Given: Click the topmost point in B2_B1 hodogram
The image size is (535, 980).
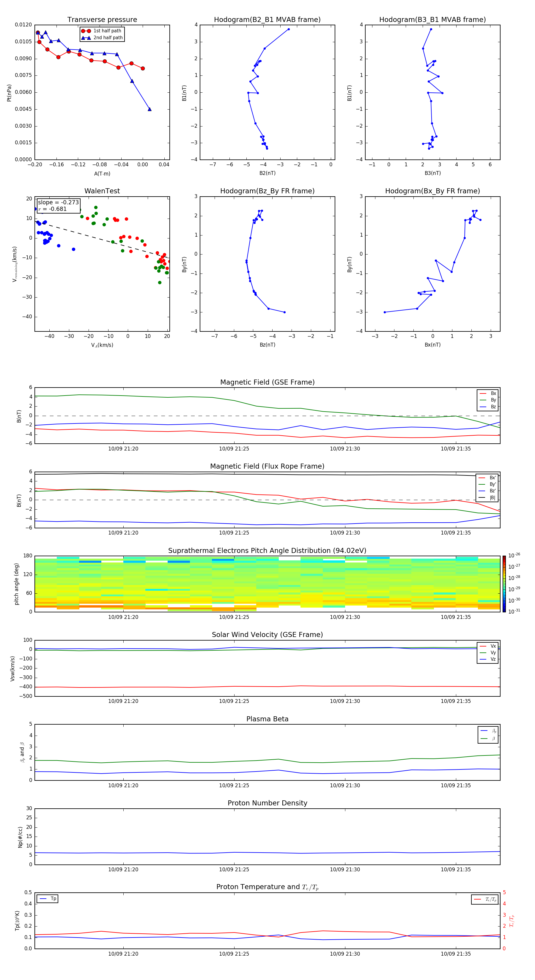Looking at the screenshot, I should tap(289, 29).
